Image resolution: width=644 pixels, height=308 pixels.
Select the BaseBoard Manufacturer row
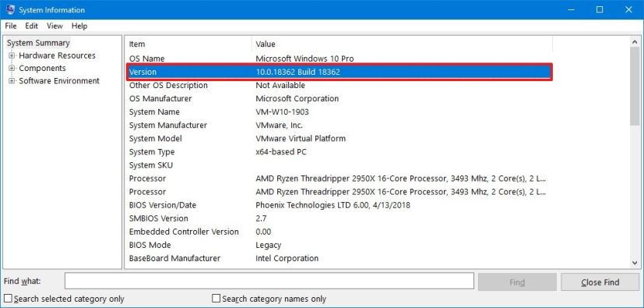point(339,258)
